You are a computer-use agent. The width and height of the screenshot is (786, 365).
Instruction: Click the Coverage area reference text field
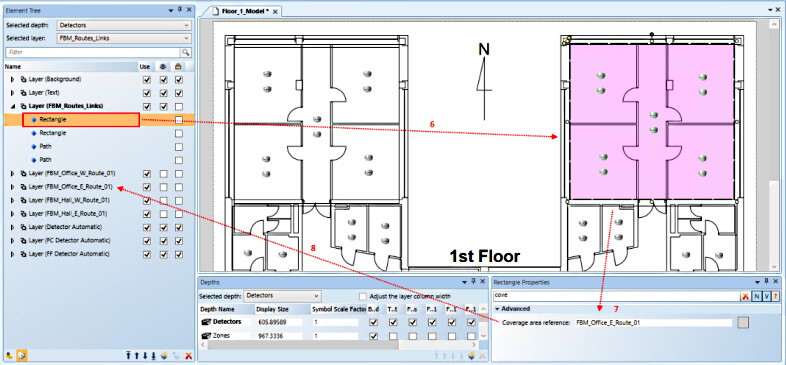coord(654,323)
